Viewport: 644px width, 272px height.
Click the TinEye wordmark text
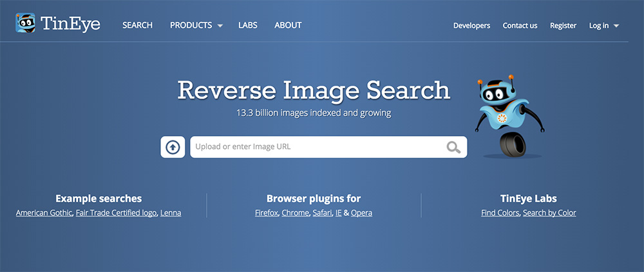coord(71,24)
